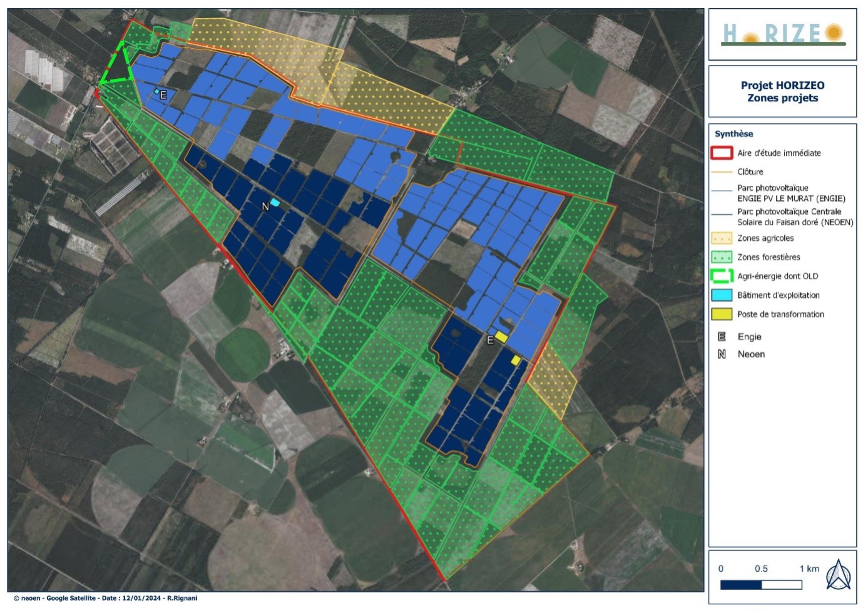
Task: Click the dashed green Agri-énergie legend symbol
Action: click(722, 276)
